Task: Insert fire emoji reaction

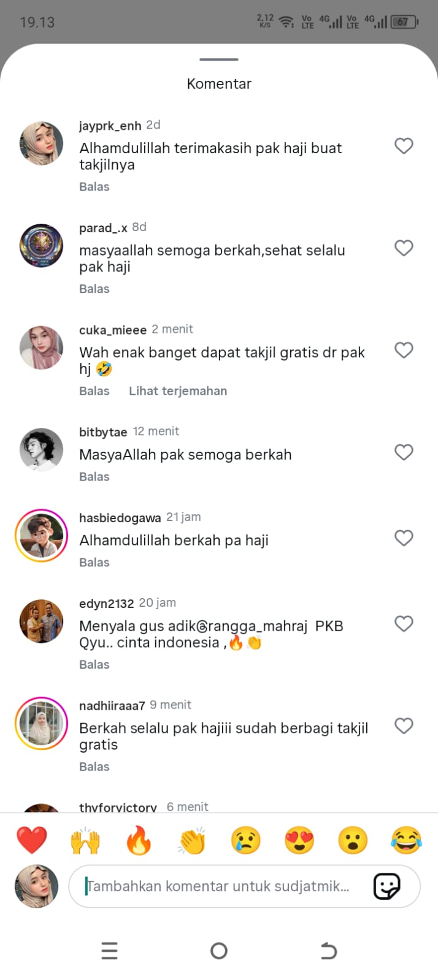Action: coord(139,840)
